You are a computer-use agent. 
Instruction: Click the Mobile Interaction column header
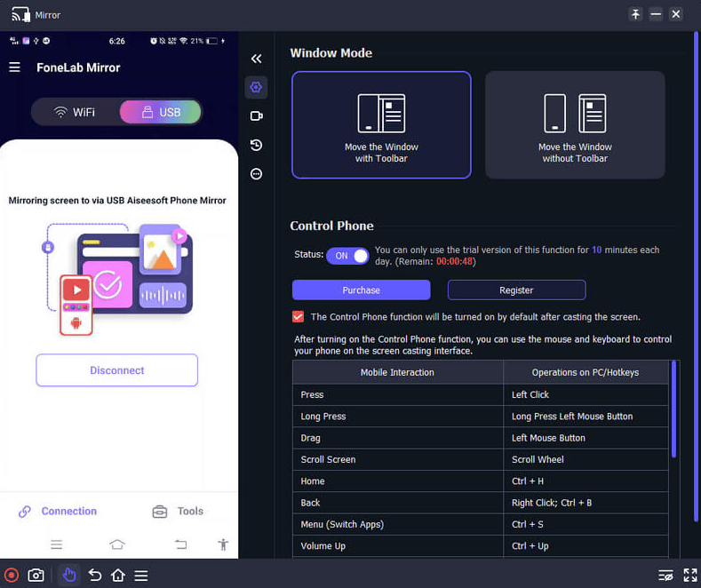(397, 372)
